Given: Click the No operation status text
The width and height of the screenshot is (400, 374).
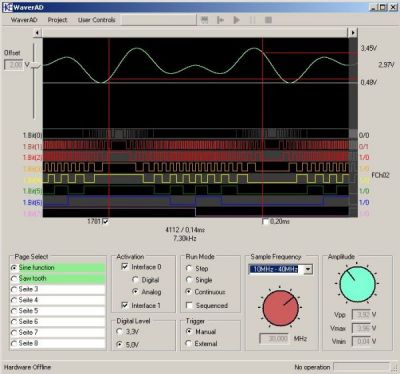Looking at the screenshot, I should pos(312,367).
